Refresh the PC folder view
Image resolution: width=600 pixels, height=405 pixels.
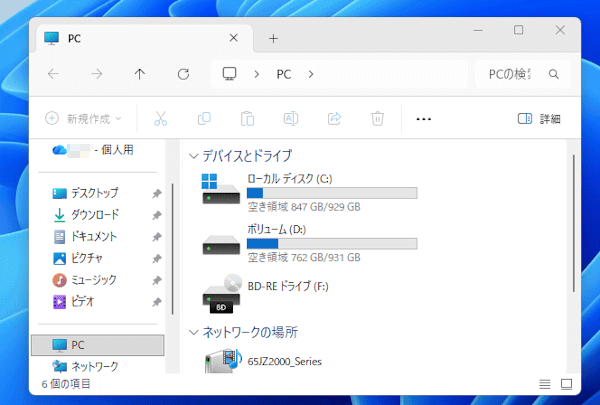183,74
